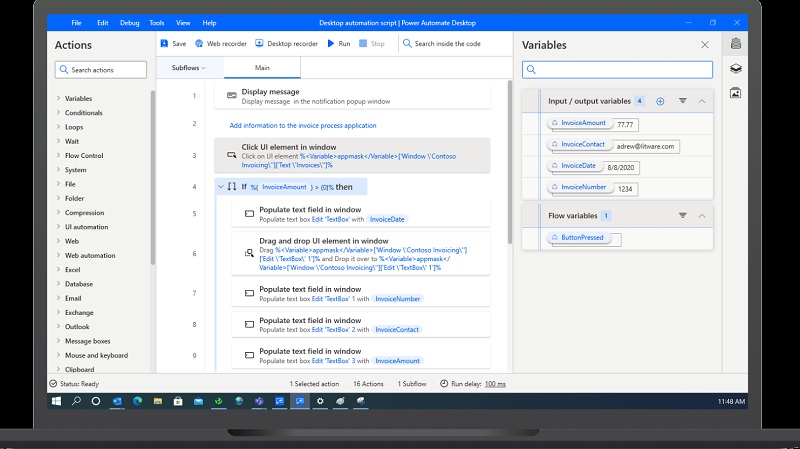
Task: Select the Drag and drop UI element step
Action: tap(361, 254)
